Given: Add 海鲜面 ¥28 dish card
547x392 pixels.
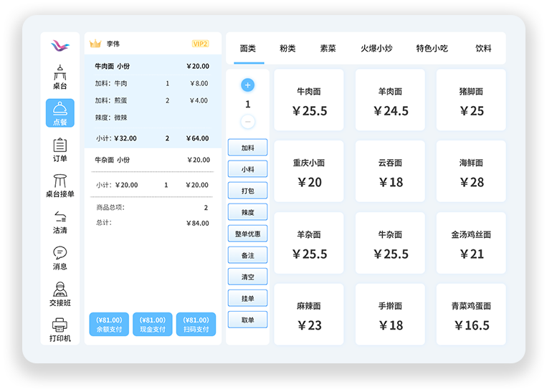Looking at the screenshot, I should (471, 171).
